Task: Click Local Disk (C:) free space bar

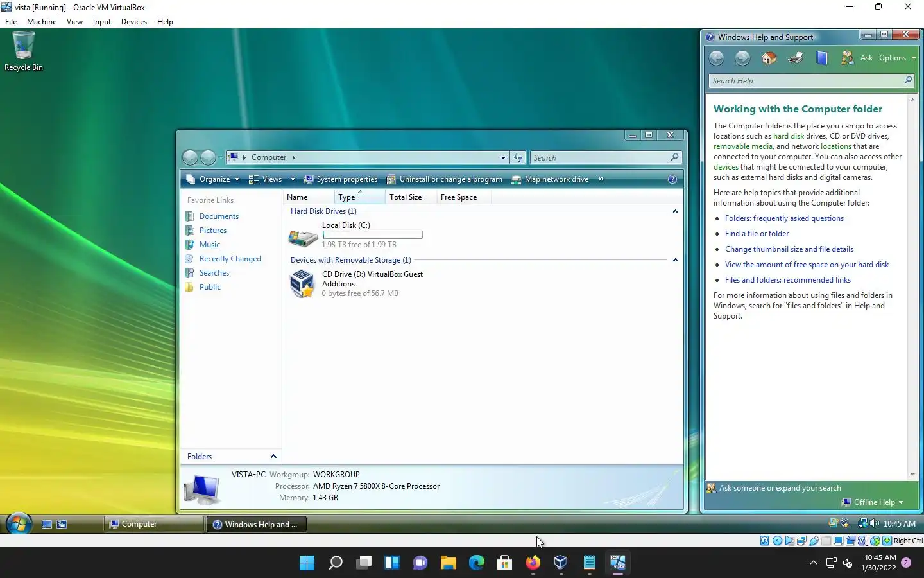Action: 372,235
